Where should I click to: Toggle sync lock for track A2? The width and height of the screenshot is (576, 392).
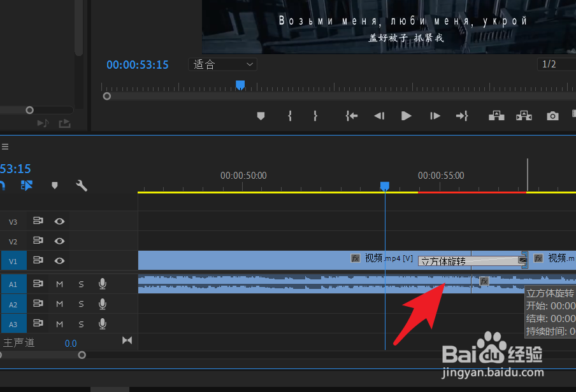[x=38, y=304]
